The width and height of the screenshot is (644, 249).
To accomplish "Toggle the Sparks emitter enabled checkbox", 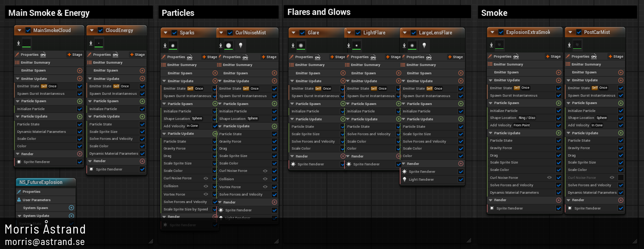I will pos(174,33).
